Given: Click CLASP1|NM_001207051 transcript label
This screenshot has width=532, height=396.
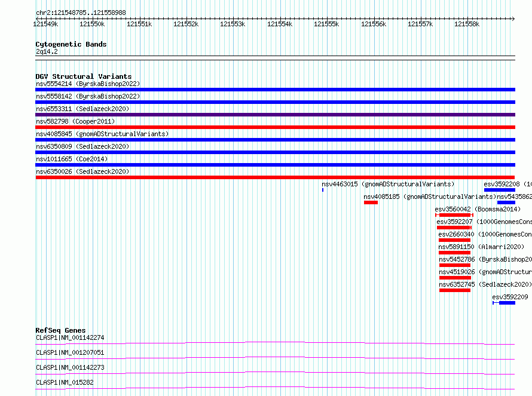Looking at the screenshot, I should [x=70, y=352].
